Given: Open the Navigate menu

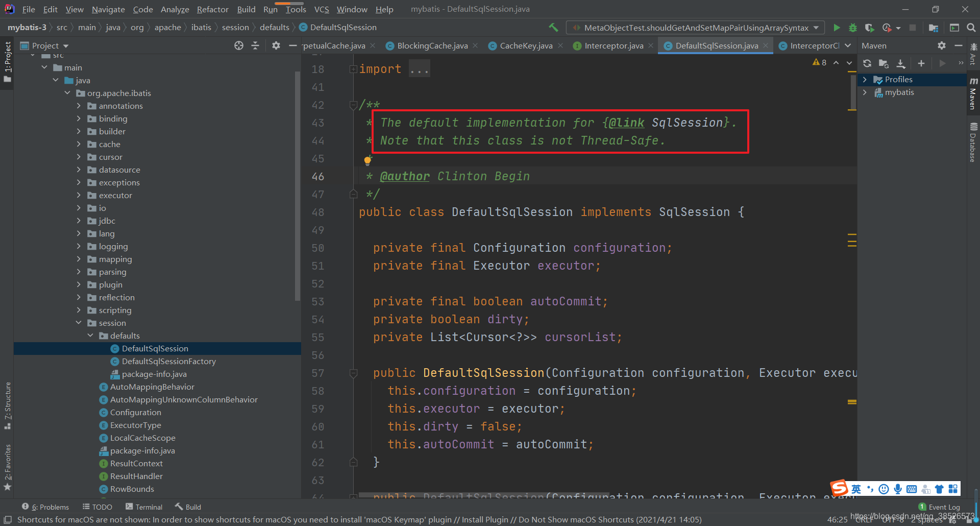Looking at the screenshot, I should 108,9.
